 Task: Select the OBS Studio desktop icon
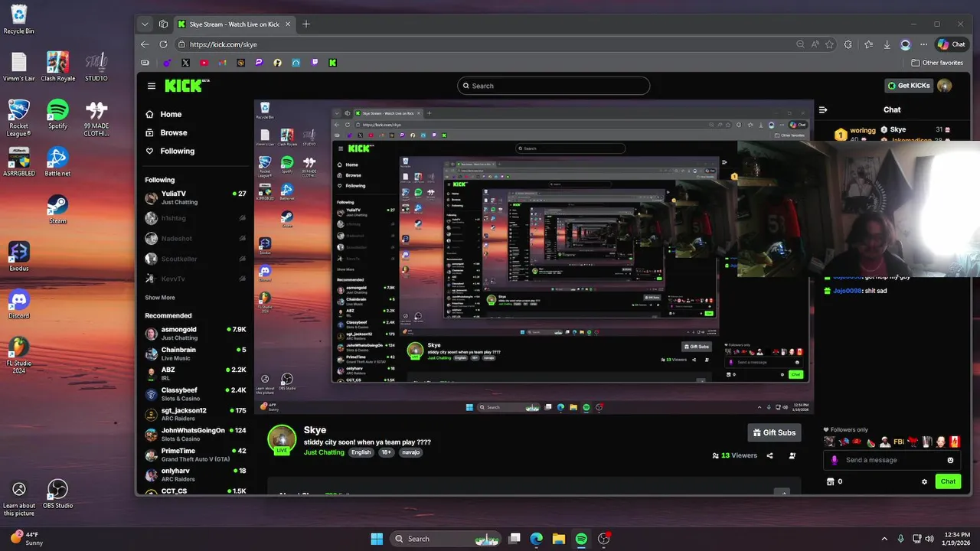coord(57,494)
